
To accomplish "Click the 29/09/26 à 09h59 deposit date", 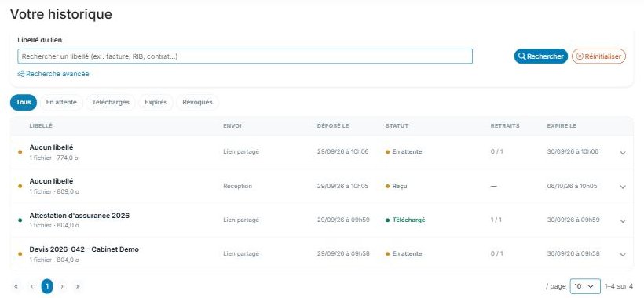I will click(x=343, y=220).
